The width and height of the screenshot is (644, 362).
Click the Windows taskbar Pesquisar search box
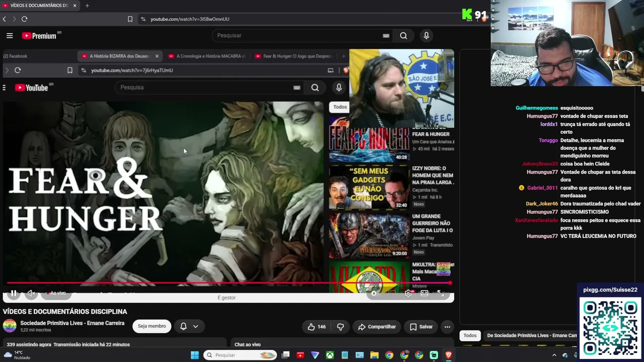coord(240,355)
